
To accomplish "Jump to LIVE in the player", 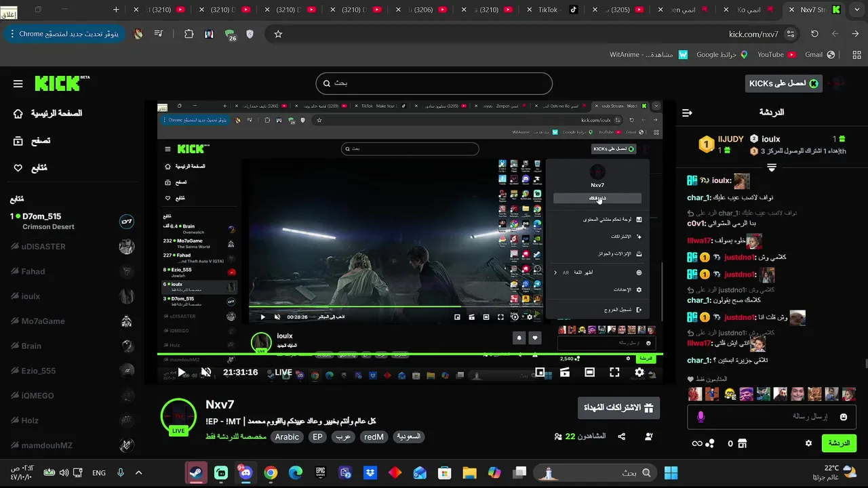I will click(x=283, y=372).
